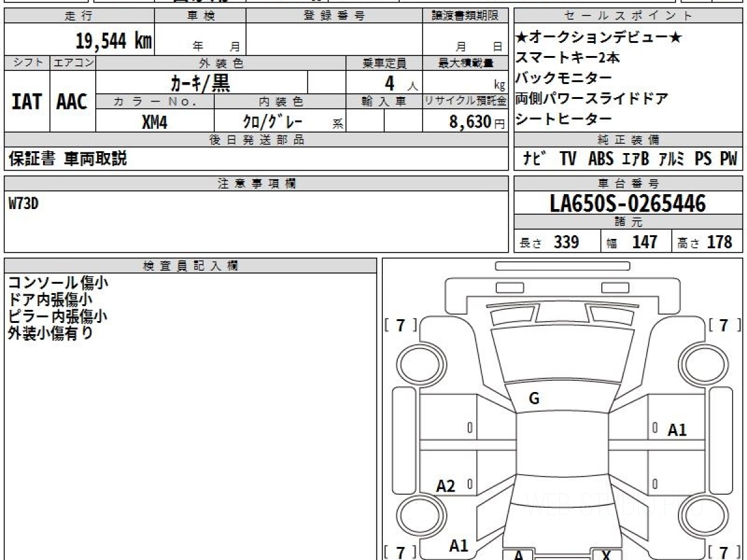This screenshot has height=560, width=747.
Task: Click the エアコン header cell
Action: coord(73,63)
